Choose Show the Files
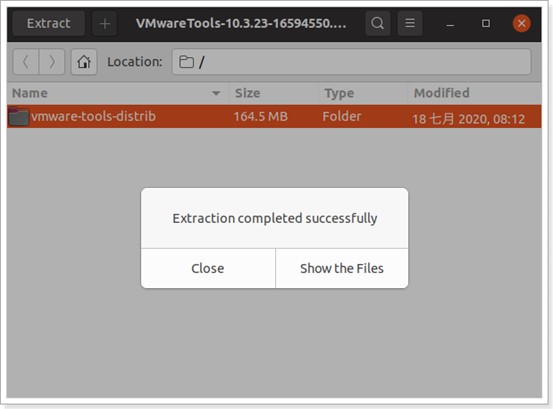553x409 pixels. [x=342, y=268]
